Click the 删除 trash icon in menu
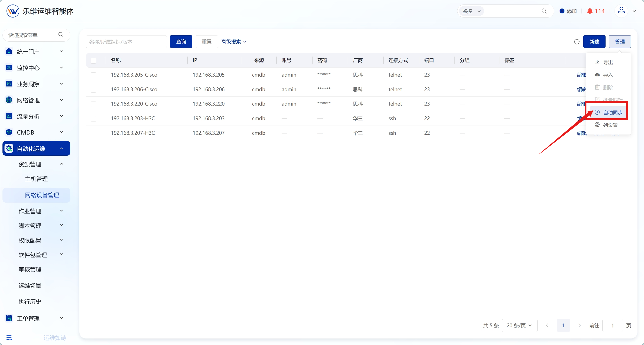Screen dimensions: 644x345 (597, 87)
